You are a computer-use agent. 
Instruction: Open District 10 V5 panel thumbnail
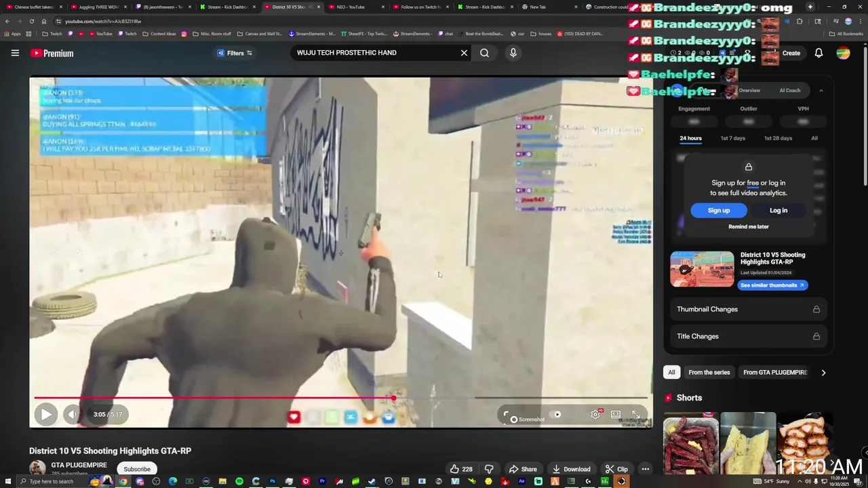(702, 269)
